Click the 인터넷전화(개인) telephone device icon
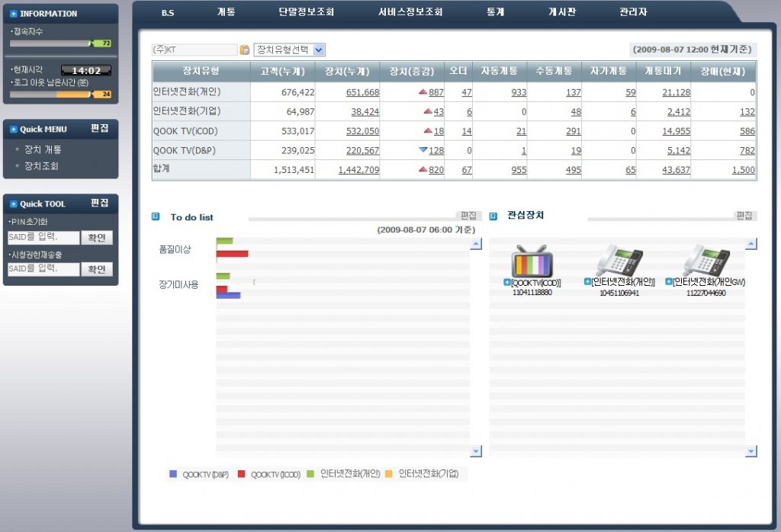Screen dimensions: 781x532 [x=619, y=261]
